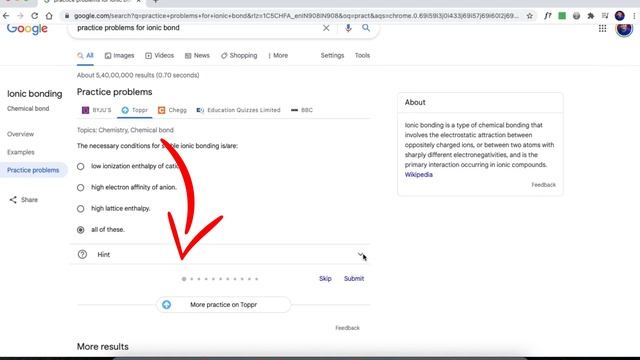
Task: Open the Settings menu under search bar
Action: [x=332, y=56]
